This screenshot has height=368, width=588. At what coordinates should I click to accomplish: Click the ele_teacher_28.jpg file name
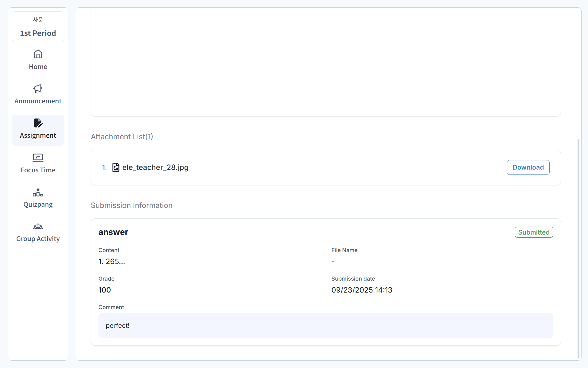[155, 167]
